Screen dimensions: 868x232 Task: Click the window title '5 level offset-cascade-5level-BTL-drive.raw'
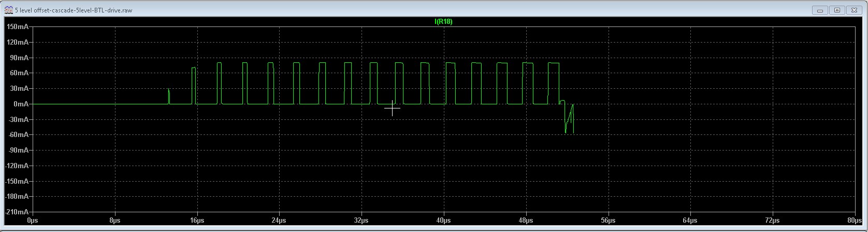(x=74, y=10)
